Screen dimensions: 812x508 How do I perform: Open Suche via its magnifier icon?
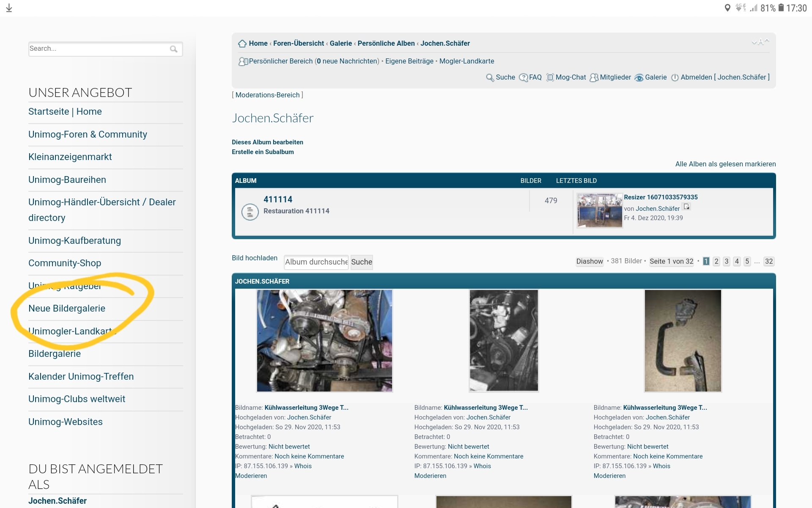tap(490, 77)
